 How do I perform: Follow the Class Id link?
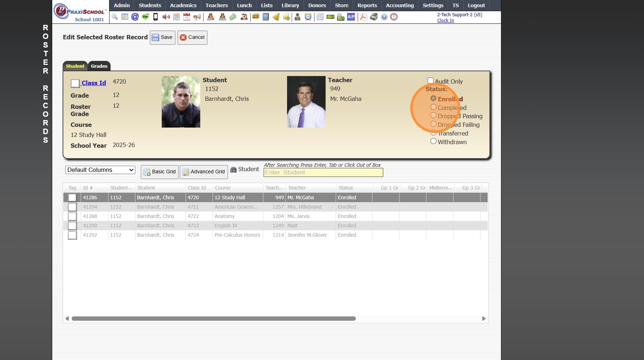point(94,83)
